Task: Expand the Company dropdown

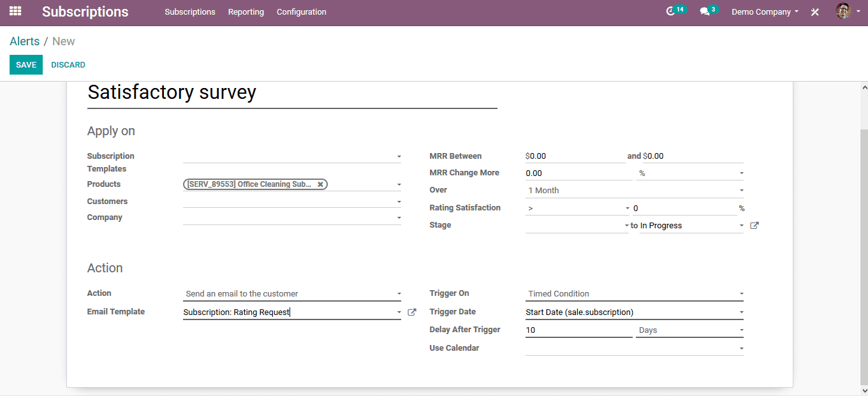Action: point(292,218)
